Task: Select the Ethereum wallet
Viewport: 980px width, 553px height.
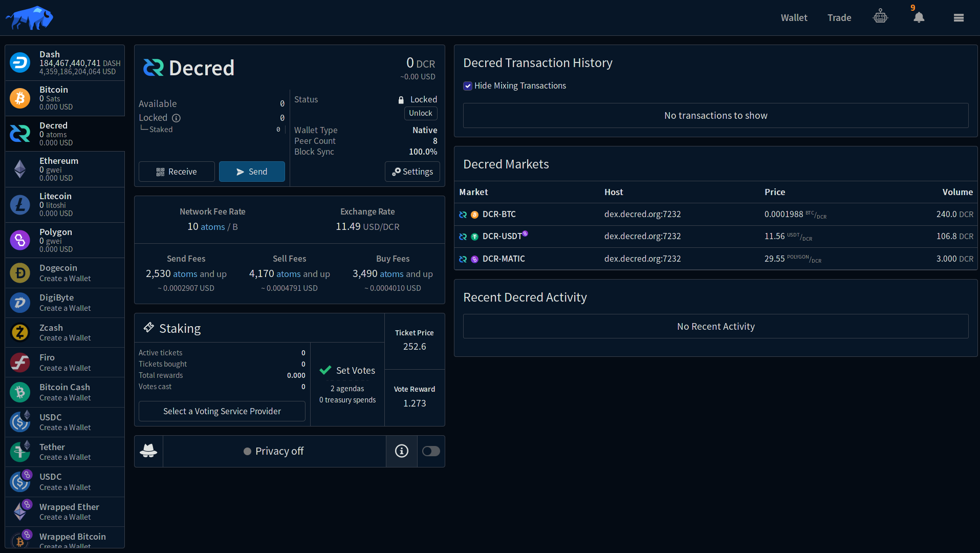Action: [65, 169]
